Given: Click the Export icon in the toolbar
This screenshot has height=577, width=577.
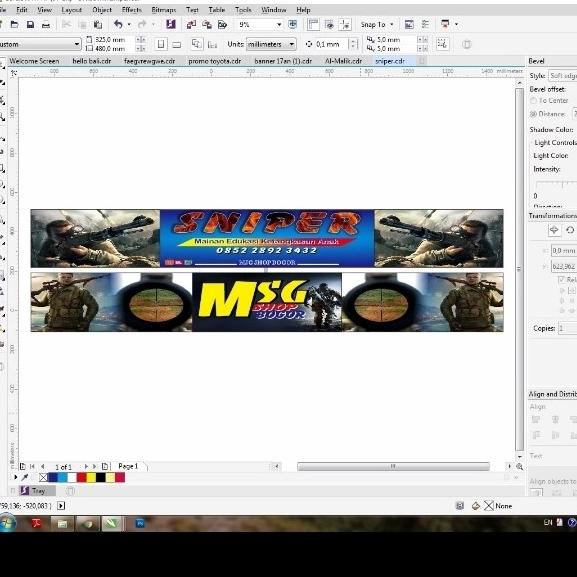Looking at the screenshot, I should point(207,25).
